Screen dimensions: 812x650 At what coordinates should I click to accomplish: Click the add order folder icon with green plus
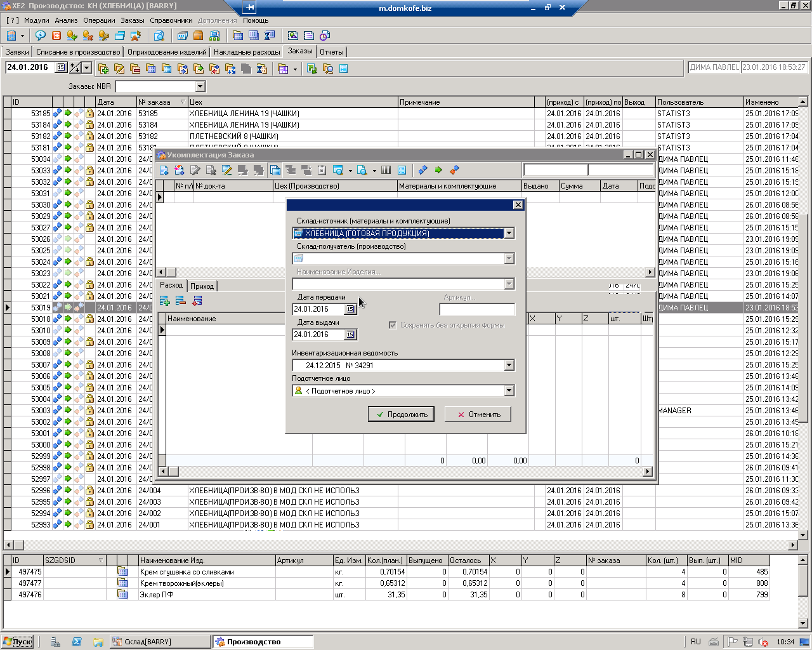[103, 69]
